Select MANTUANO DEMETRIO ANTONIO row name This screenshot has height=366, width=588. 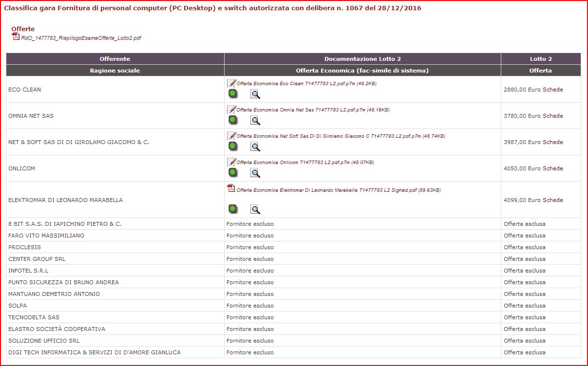click(54, 294)
